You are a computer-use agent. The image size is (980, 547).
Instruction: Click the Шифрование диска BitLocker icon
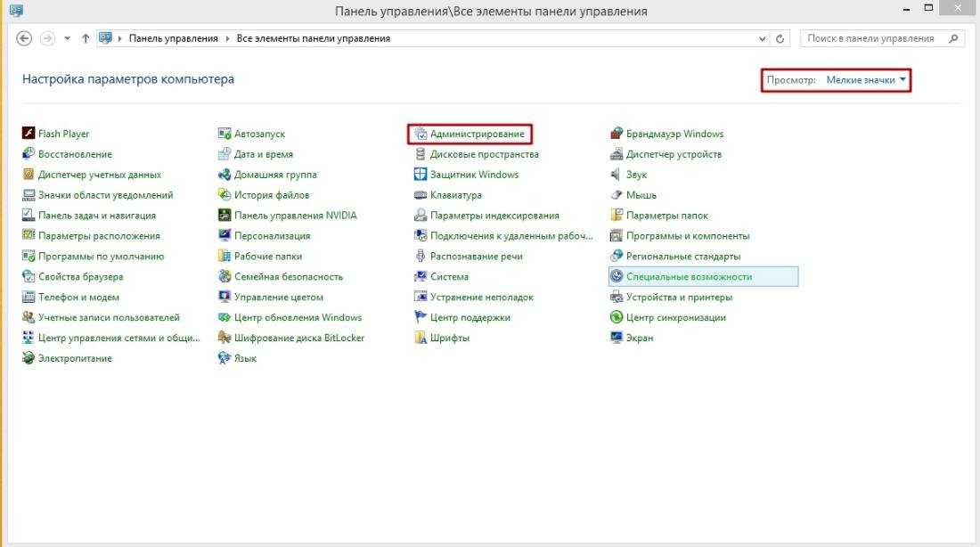[x=225, y=338]
